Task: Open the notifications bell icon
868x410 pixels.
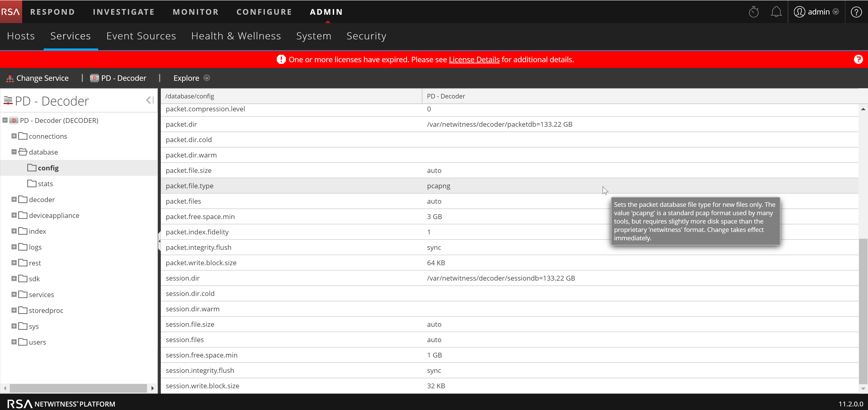Action: coord(776,12)
